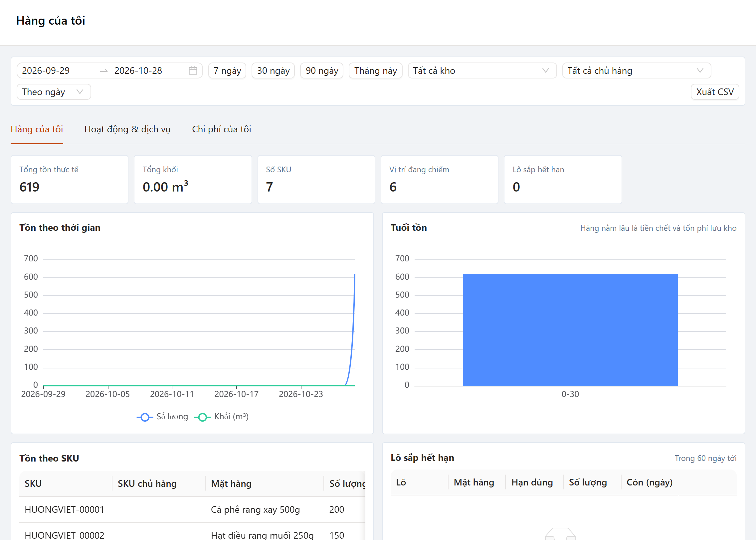This screenshot has width=756, height=540.
Task: Switch to Hàng của tôi tab
Action: (x=37, y=129)
